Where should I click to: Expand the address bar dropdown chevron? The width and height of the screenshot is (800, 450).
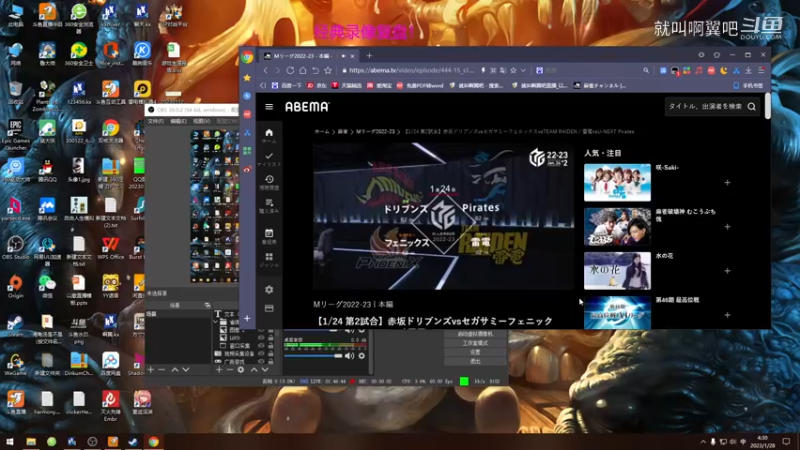523,70
